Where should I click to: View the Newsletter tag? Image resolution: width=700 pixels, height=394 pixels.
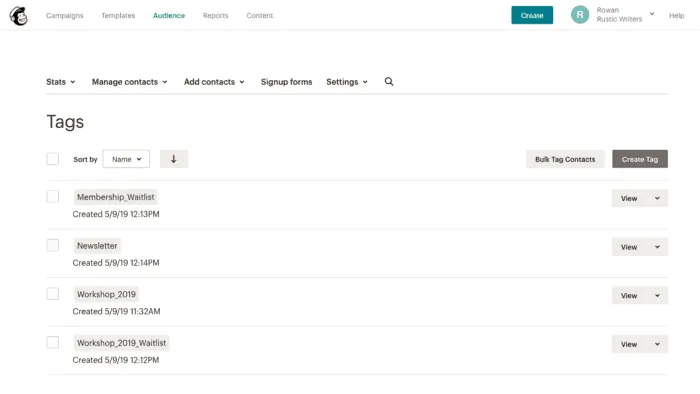pos(629,247)
